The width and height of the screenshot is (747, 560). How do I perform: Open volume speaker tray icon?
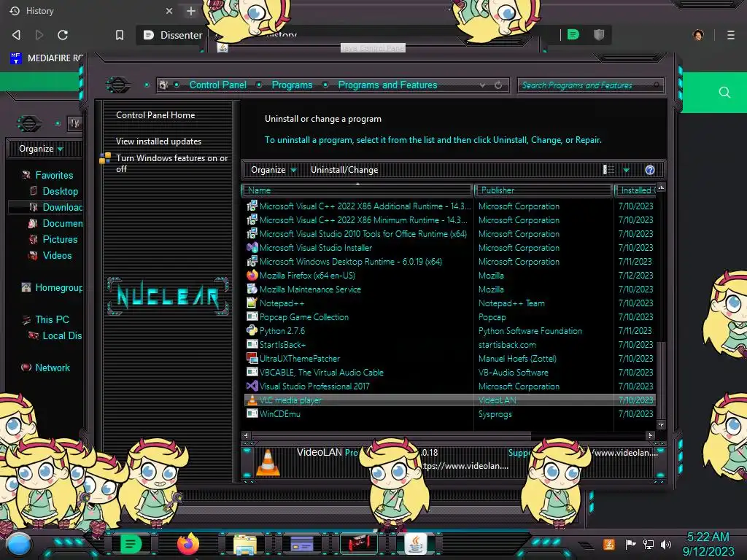(665, 544)
